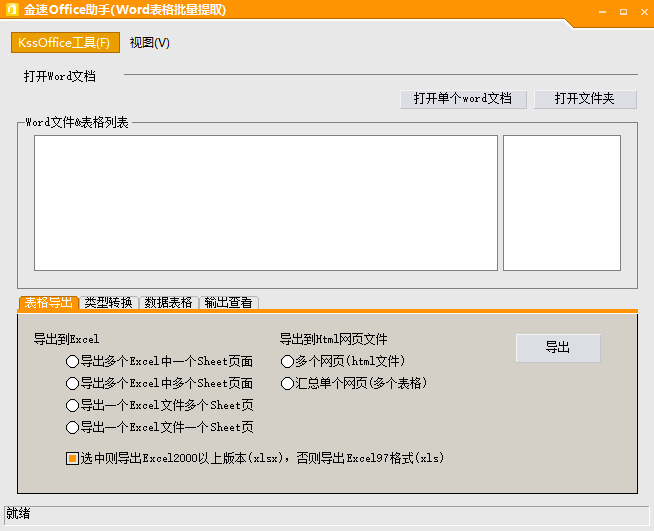Switch to the 类型转换 tab
Image resolution: width=654 pixels, height=531 pixels.
(108, 302)
